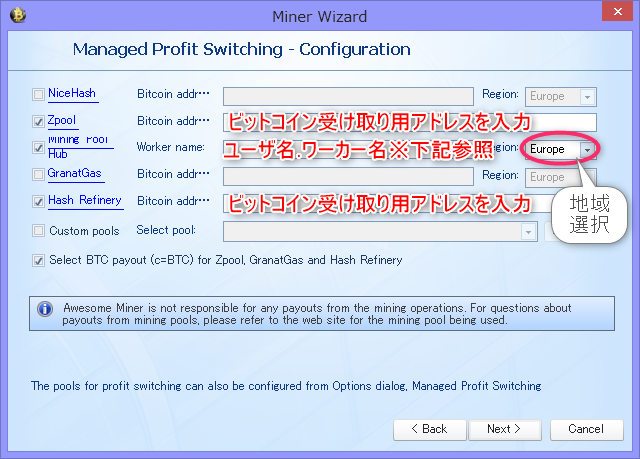Screen dimensions: 640x459
Task: Toggle Select BTC payout checkbox
Action: 38,260
